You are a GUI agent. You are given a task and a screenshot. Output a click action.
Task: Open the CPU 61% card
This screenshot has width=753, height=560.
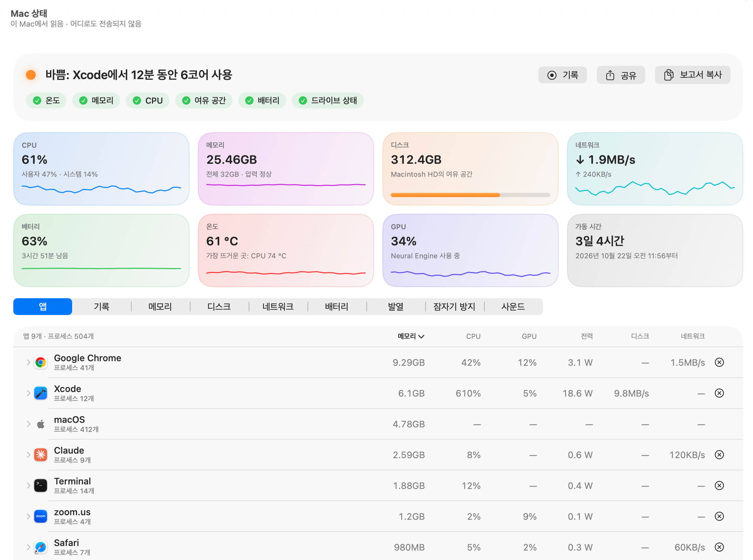point(101,169)
